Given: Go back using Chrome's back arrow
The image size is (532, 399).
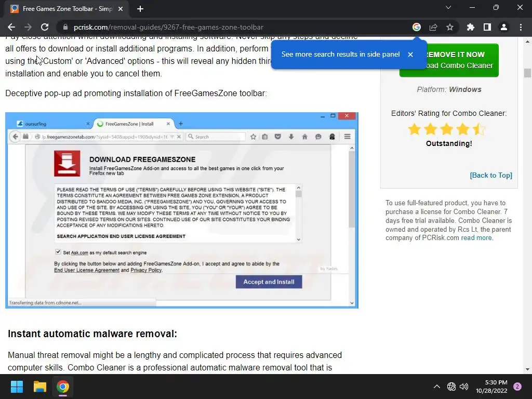Looking at the screenshot, I should [11, 27].
